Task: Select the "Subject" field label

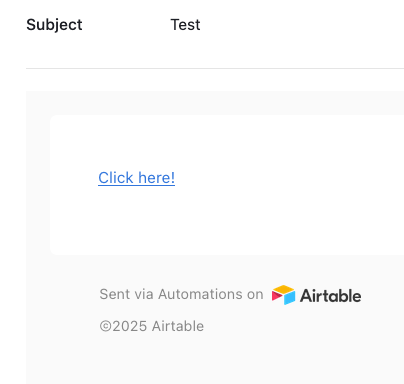Action: 54,25
